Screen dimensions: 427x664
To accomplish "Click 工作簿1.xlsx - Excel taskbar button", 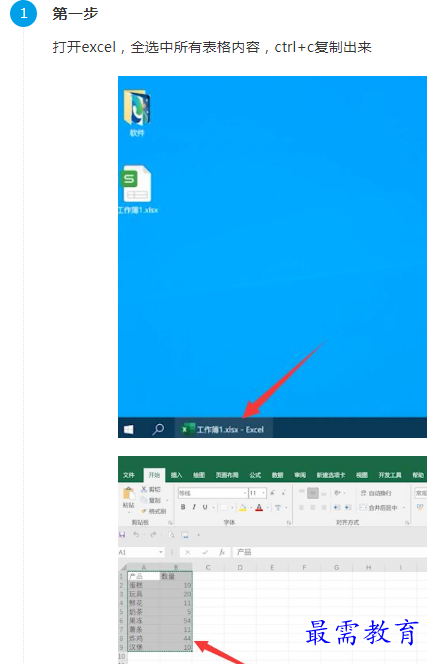I will pyautogui.click(x=224, y=429).
